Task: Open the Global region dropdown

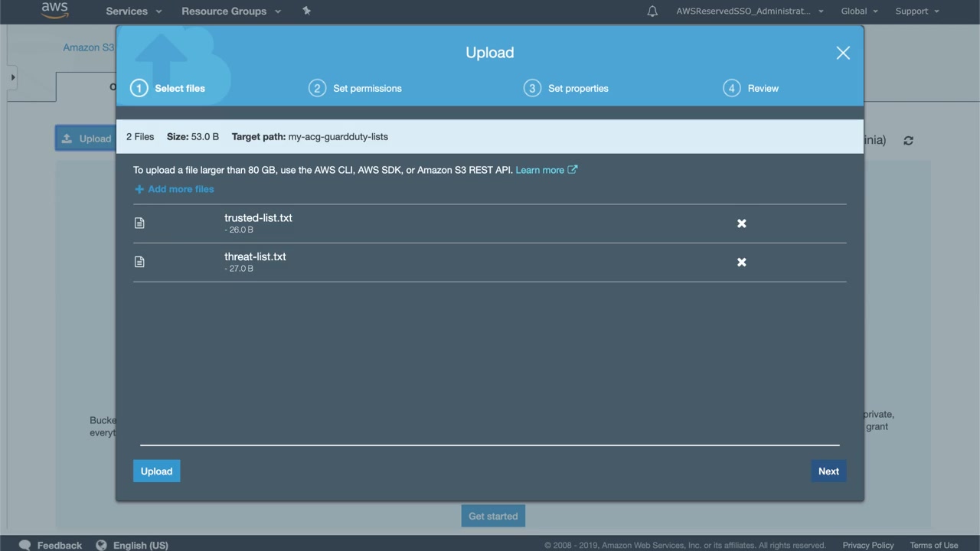Action: tap(859, 11)
